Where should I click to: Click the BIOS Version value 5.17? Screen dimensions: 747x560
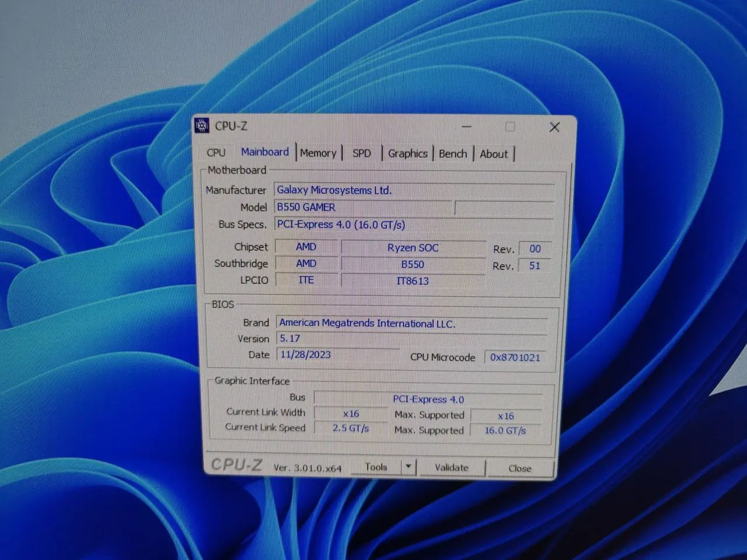click(412, 338)
